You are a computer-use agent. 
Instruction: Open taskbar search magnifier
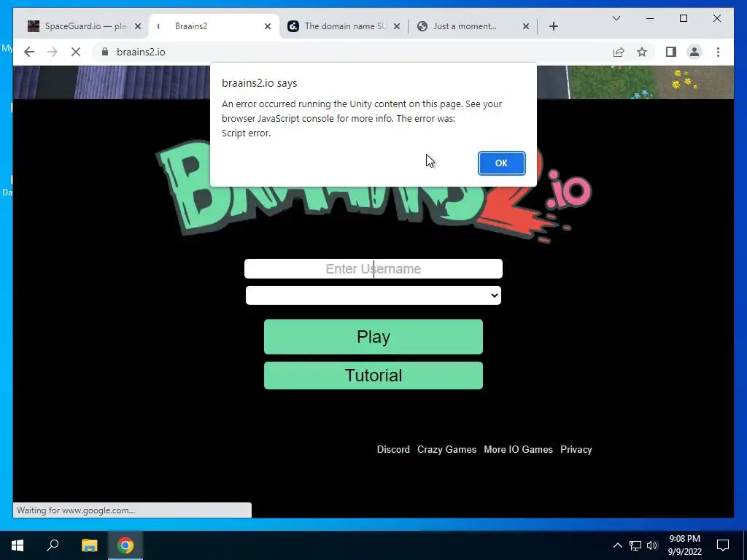[x=53, y=545]
